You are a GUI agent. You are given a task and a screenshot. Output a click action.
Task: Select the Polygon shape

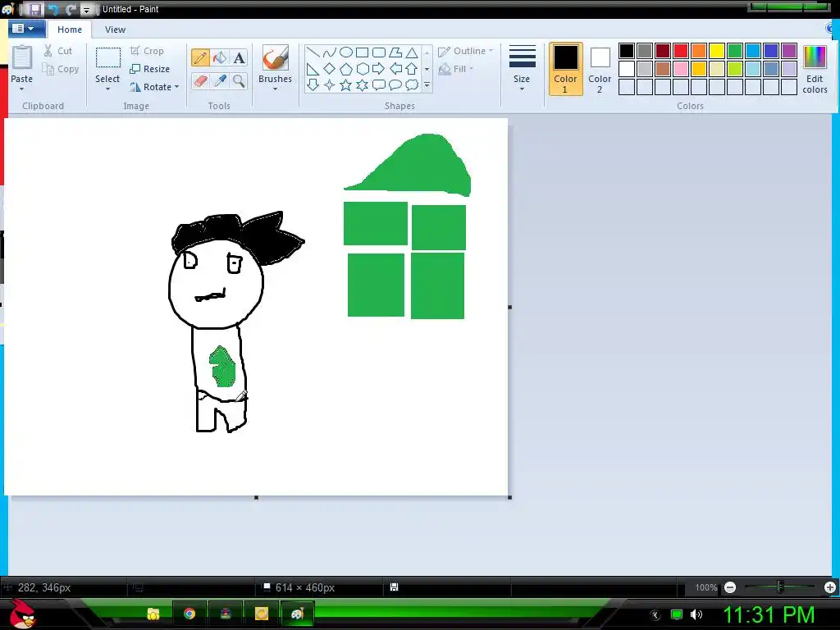[395, 52]
